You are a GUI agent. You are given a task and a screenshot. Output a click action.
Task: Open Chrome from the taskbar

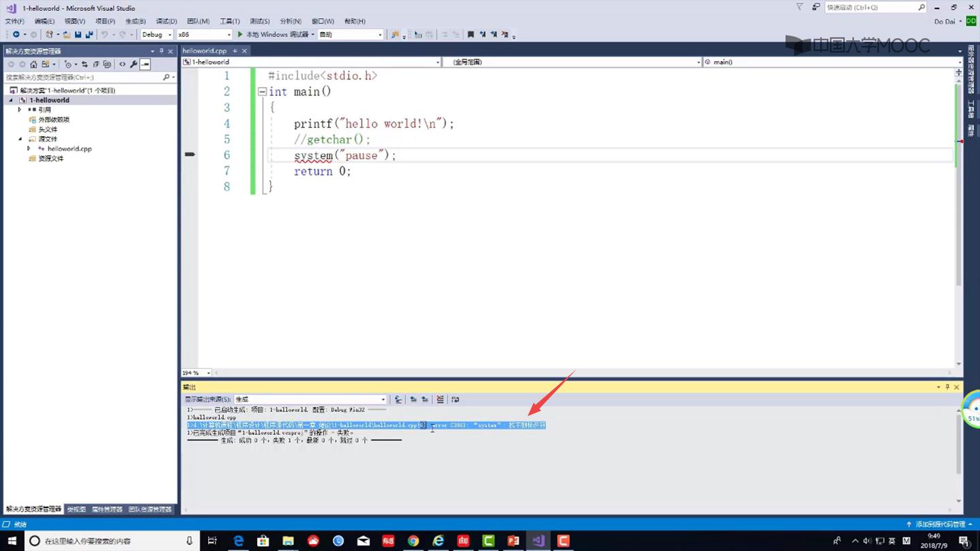pyautogui.click(x=413, y=541)
